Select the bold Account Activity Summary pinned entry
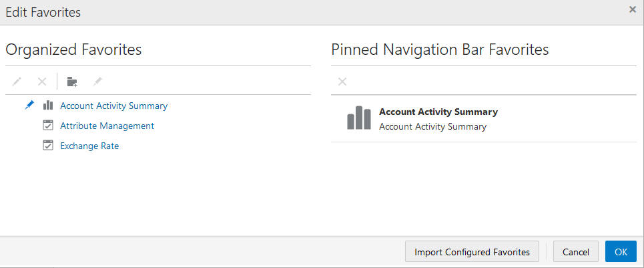The width and height of the screenshot is (644, 268). [x=438, y=112]
